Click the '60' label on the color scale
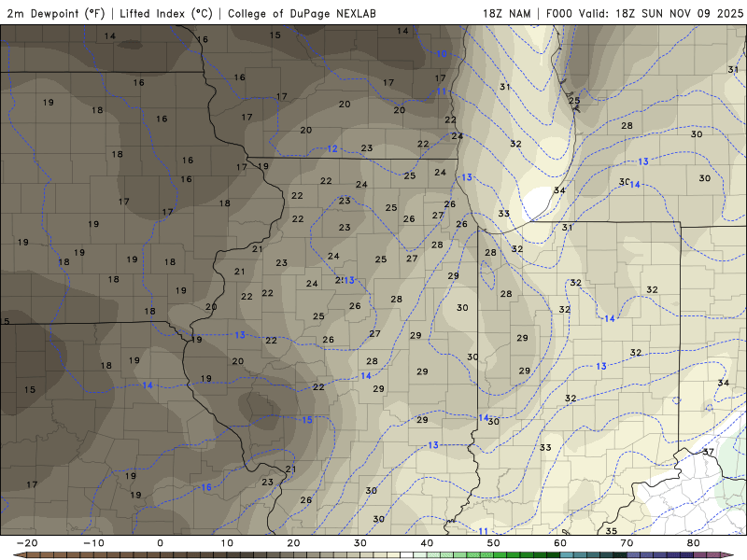 (560, 543)
